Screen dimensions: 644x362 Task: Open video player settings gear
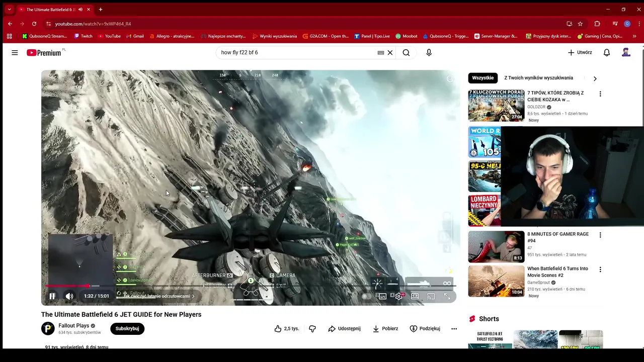399,296
